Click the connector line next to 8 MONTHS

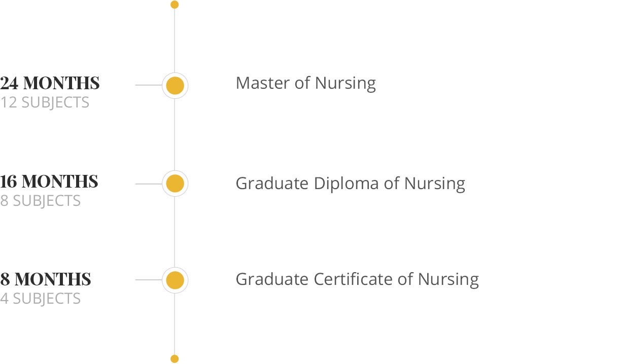coord(149,280)
